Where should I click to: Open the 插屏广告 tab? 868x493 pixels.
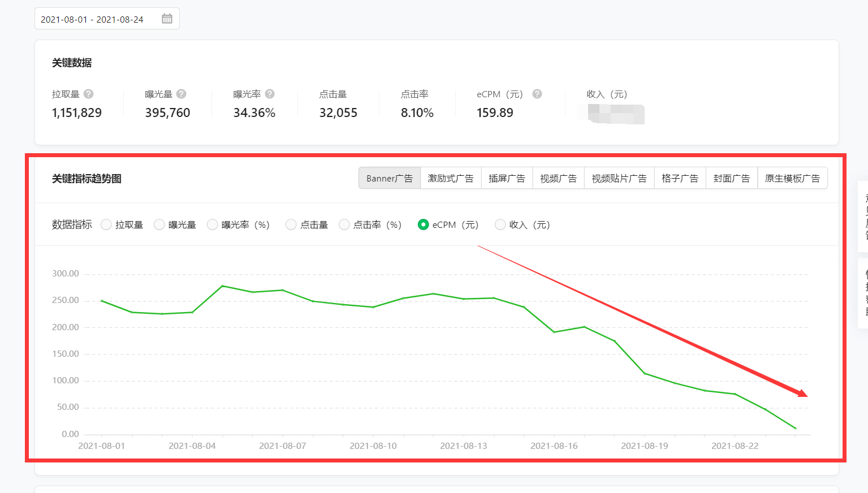507,178
